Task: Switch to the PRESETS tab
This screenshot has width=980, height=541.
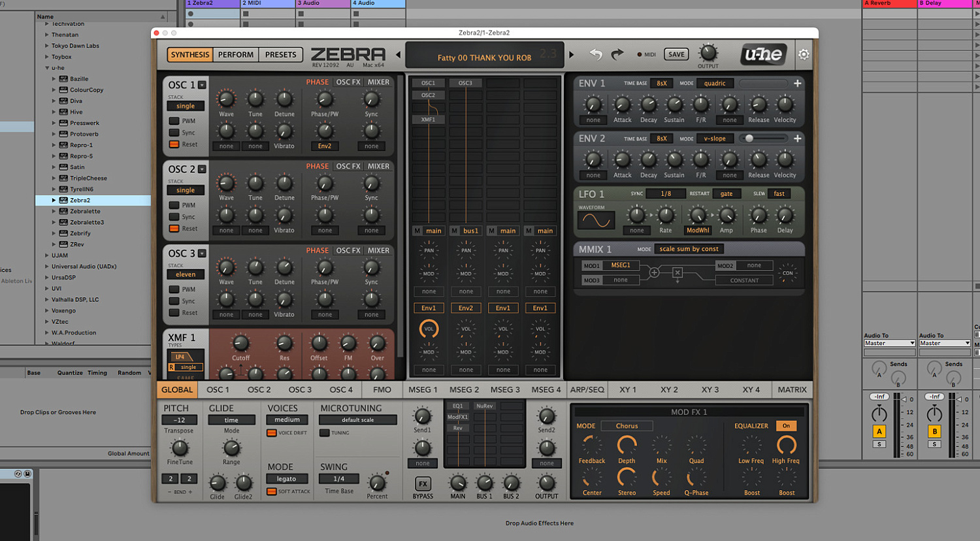Action: (281, 55)
